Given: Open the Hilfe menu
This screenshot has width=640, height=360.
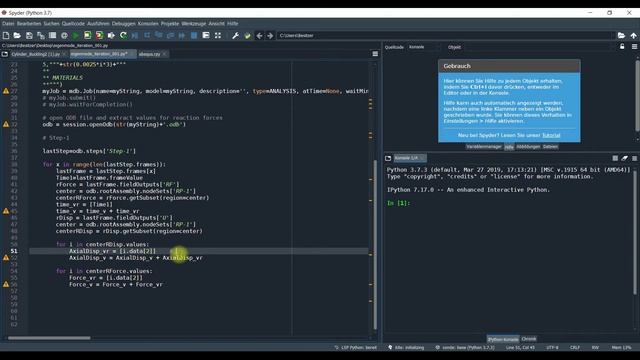Looking at the screenshot, I should pos(233,24).
